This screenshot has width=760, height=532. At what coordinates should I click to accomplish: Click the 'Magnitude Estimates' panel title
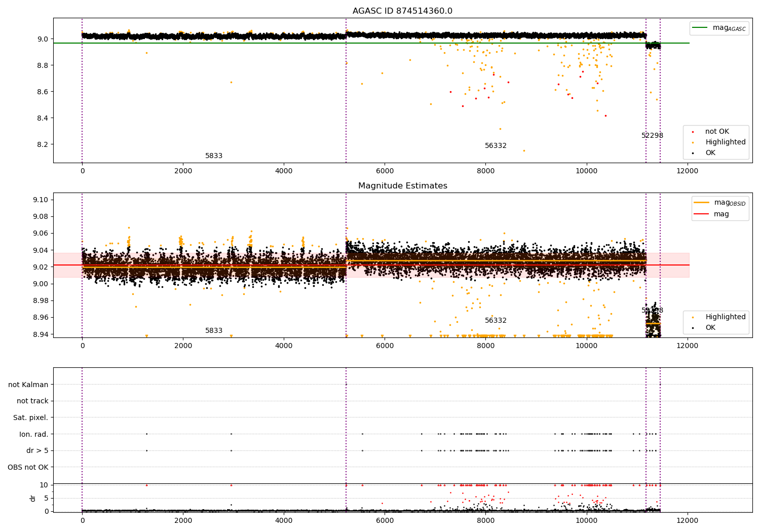[402, 186]
